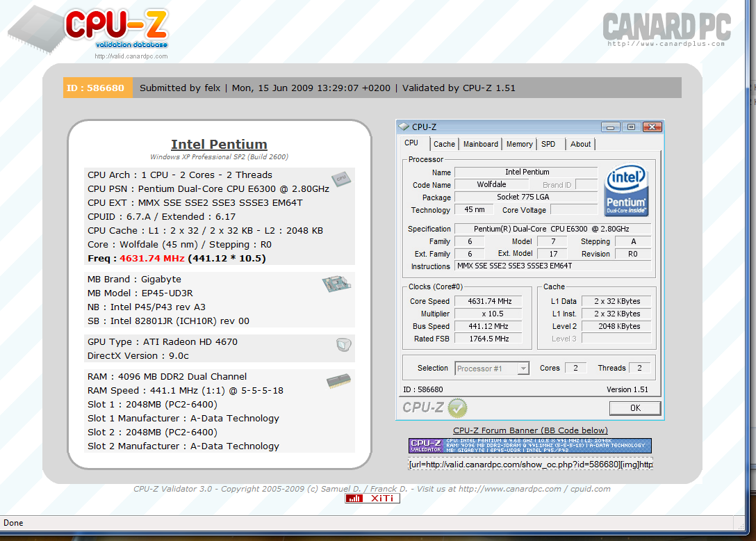Image resolution: width=756 pixels, height=541 pixels.
Task: Click the green validated checkmark icon
Action: [457, 408]
